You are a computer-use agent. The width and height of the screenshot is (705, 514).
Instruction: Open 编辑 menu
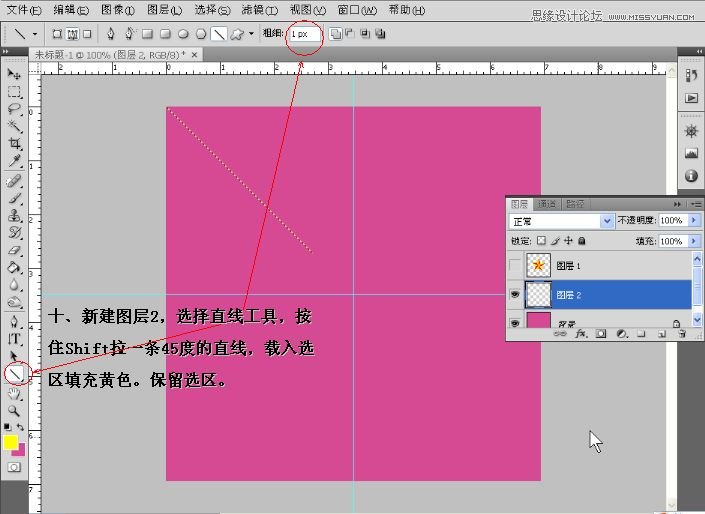71,10
